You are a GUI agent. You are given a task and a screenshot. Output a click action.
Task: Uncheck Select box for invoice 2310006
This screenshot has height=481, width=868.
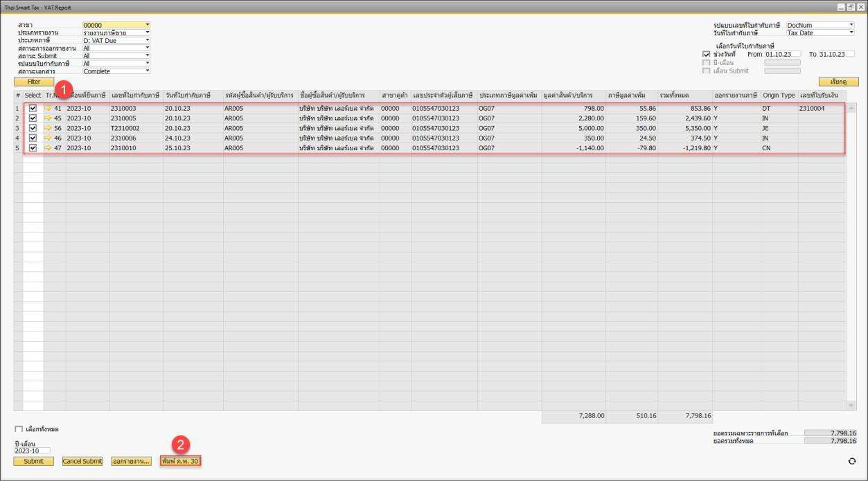(x=33, y=138)
